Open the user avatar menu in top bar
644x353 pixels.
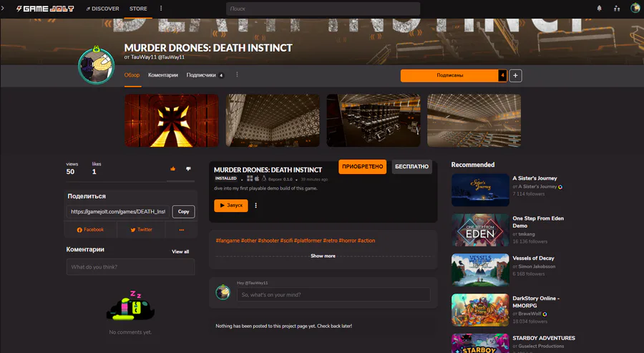(635, 8)
